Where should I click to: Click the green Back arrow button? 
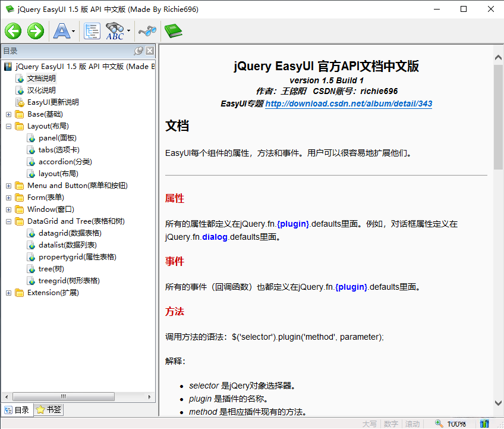click(x=13, y=31)
